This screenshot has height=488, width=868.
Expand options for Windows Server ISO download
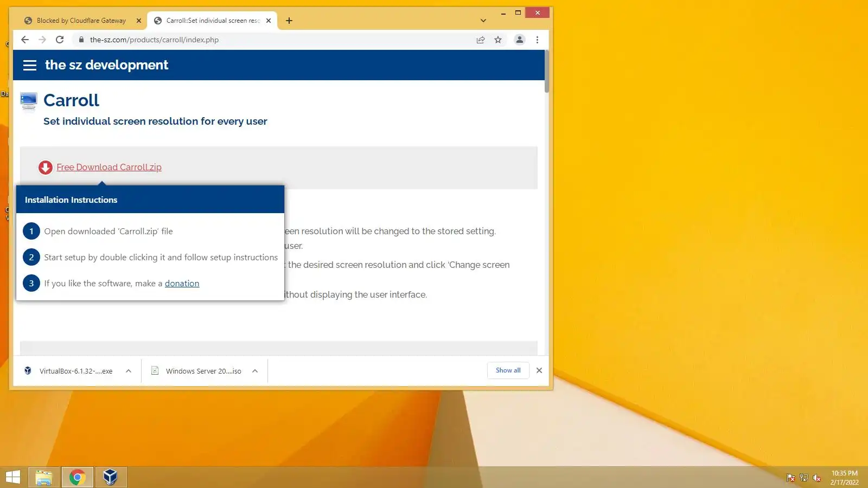pyautogui.click(x=255, y=371)
